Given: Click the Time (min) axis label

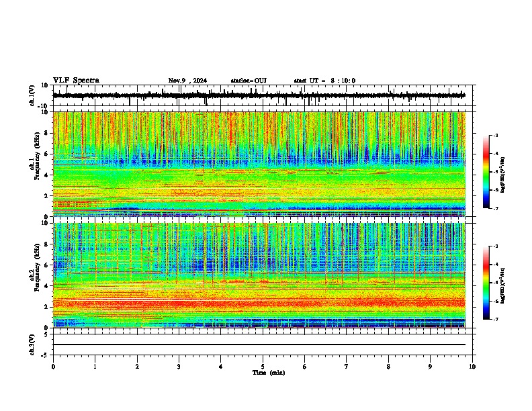Looking at the screenshot, I should [269, 373].
